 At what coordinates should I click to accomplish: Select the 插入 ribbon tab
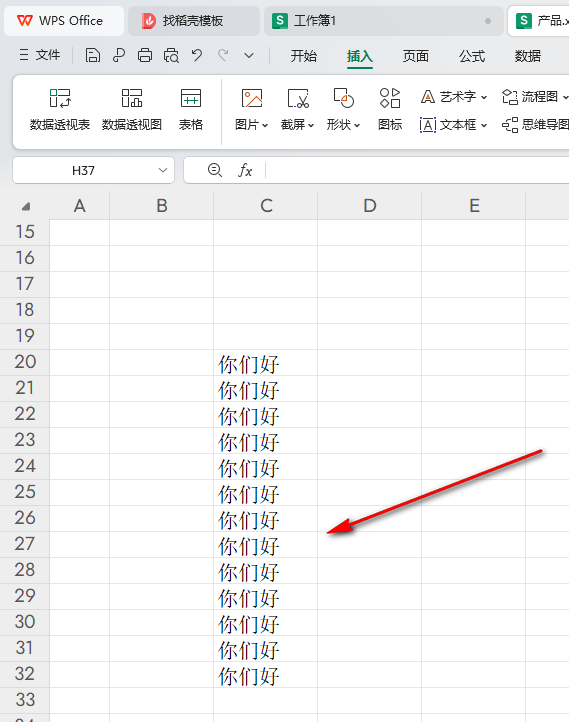coord(360,56)
